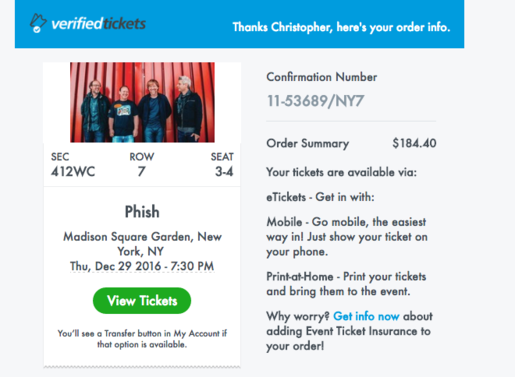Click the eTickets Get in with line
This screenshot has width=515, height=377.
coord(320,197)
